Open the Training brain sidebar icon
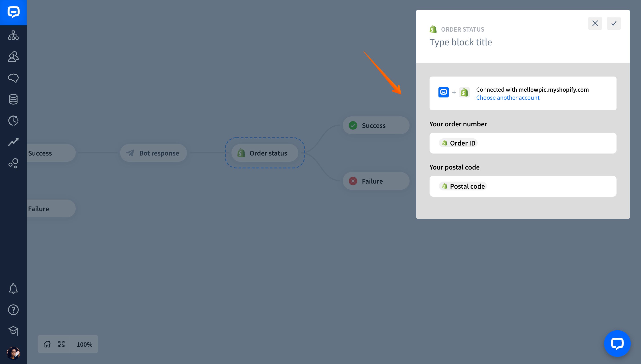Image resolution: width=641 pixels, height=364 pixels. 13,78
